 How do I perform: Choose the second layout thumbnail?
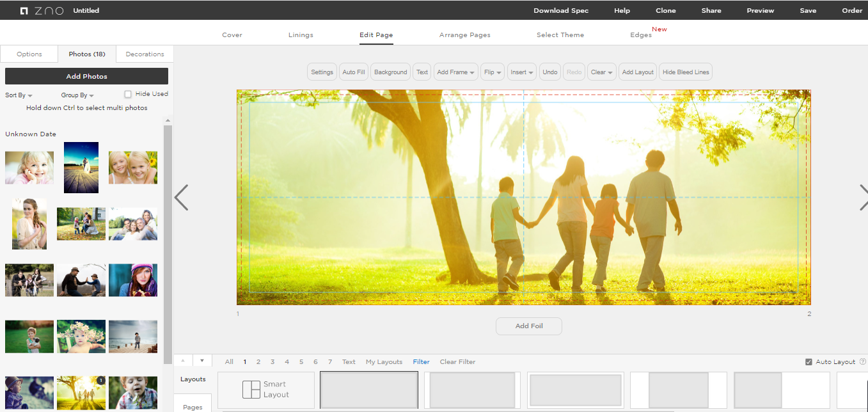click(473, 390)
